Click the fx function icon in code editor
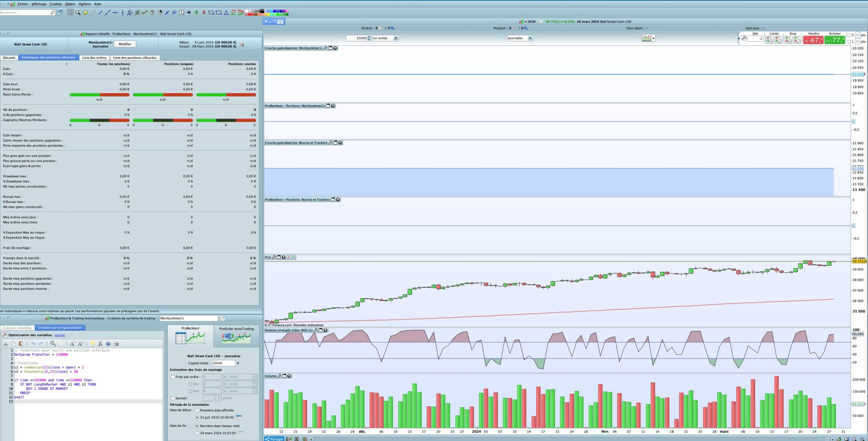 pyautogui.click(x=100, y=344)
